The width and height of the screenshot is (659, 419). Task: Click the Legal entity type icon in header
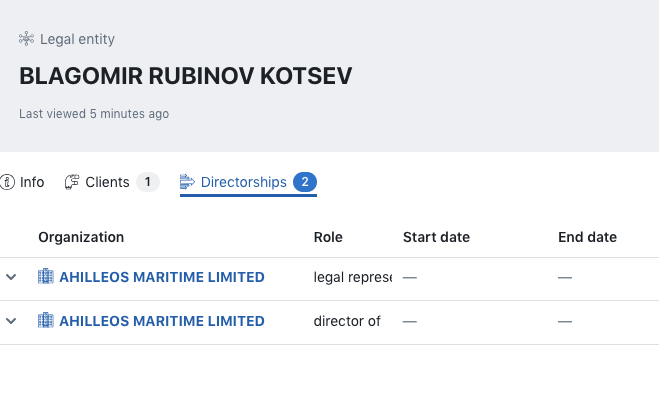(26, 39)
